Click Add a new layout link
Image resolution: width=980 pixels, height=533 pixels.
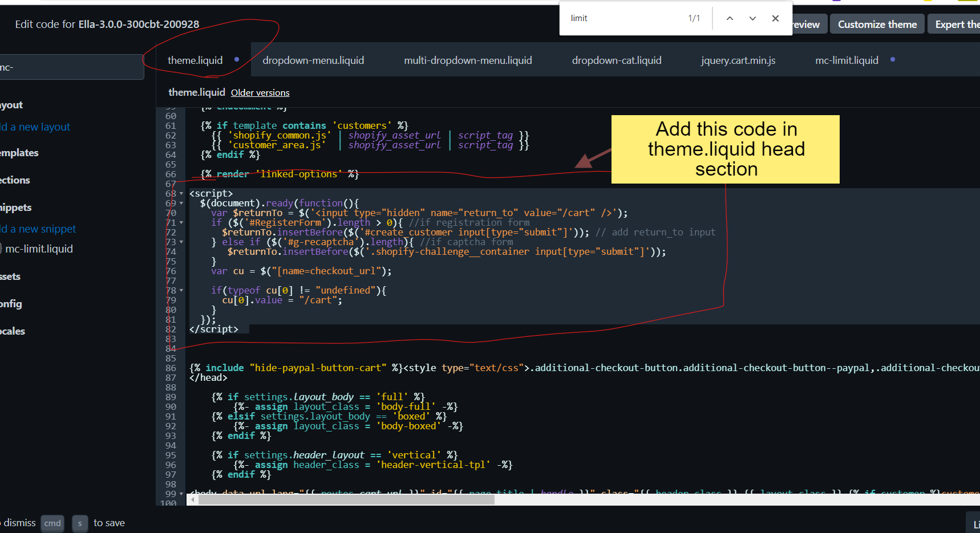tap(35, 127)
